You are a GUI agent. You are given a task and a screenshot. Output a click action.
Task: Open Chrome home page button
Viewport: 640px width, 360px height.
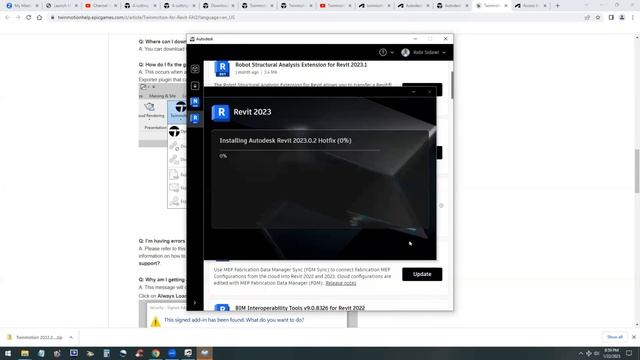[x=39, y=18]
